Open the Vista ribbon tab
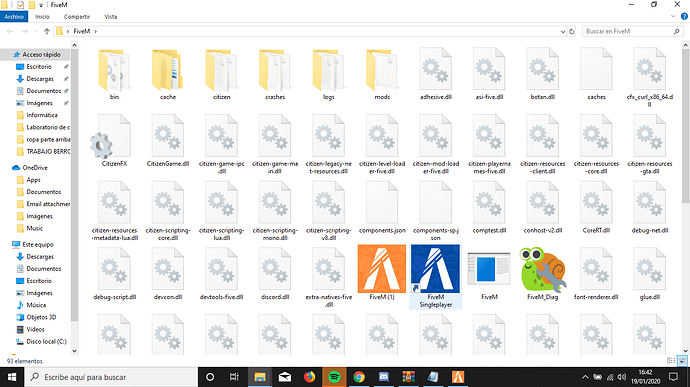Image resolution: width=690 pixels, height=387 pixels. click(110, 16)
